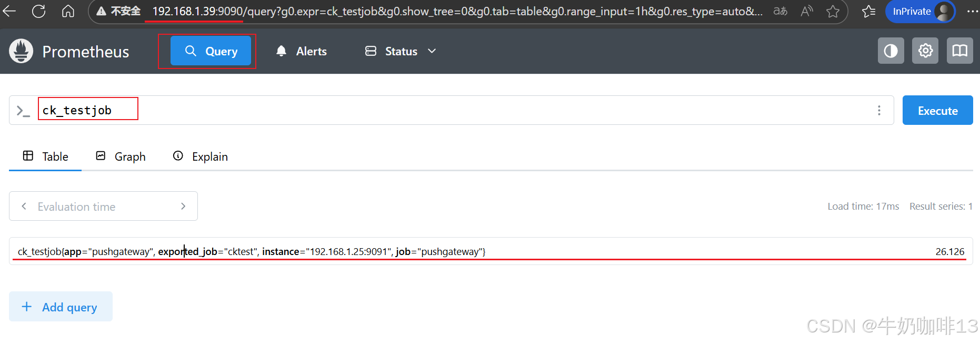Add page to favorites star icon
Image resolution: width=980 pixels, height=343 pixels.
[833, 11]
